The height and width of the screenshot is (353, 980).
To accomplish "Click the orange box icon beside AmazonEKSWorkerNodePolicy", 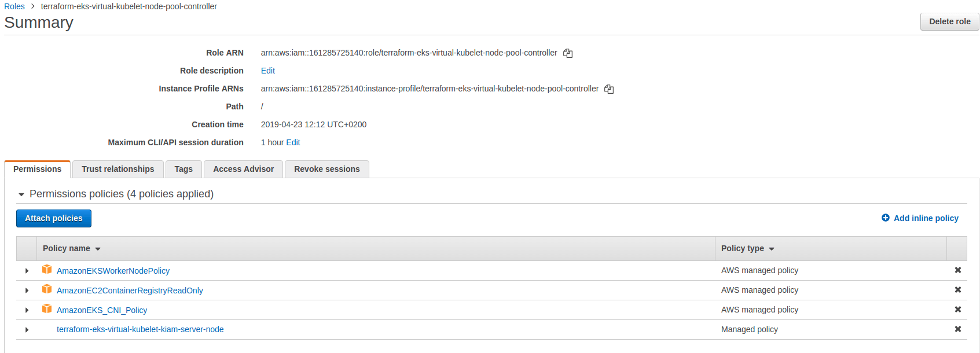I will (47, 270).
